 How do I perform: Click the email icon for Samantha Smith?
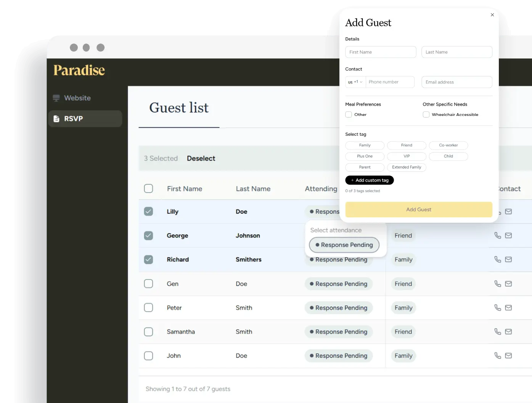[x=508, y=332]
